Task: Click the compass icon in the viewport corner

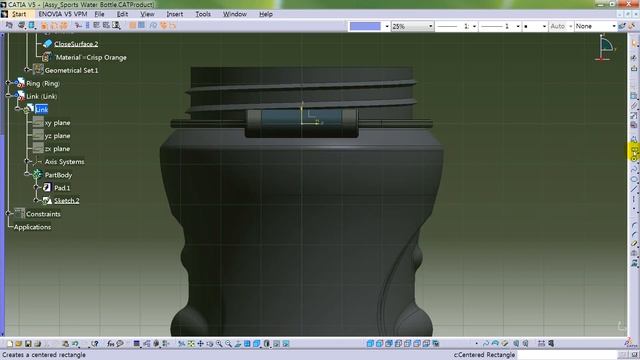Action: (606, 48)
